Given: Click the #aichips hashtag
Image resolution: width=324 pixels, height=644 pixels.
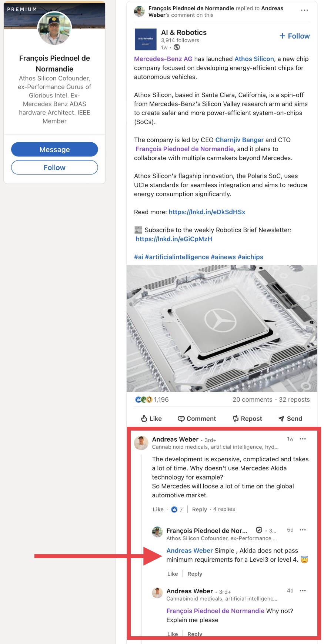Looking at the screenshot, I should (x=250, y=257).
